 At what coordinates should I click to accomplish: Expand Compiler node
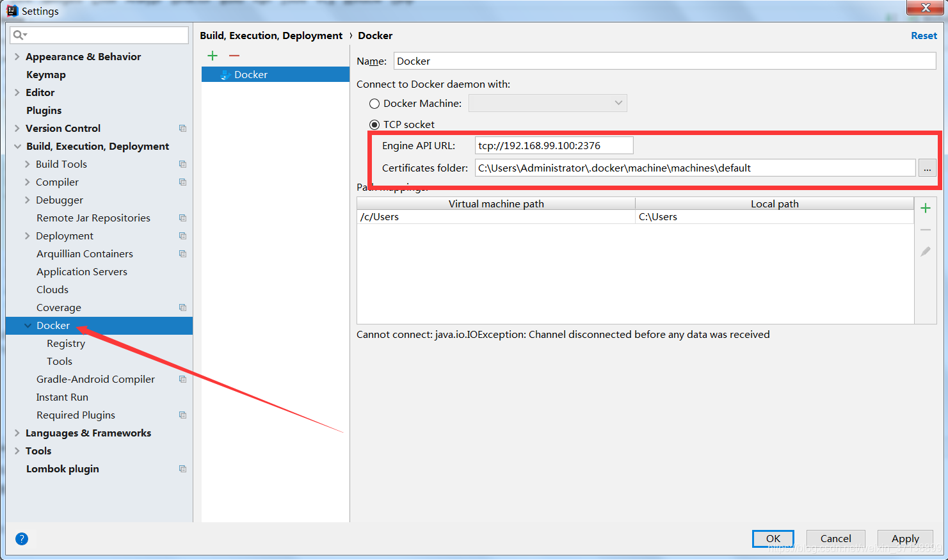click(x=28, y=182)
